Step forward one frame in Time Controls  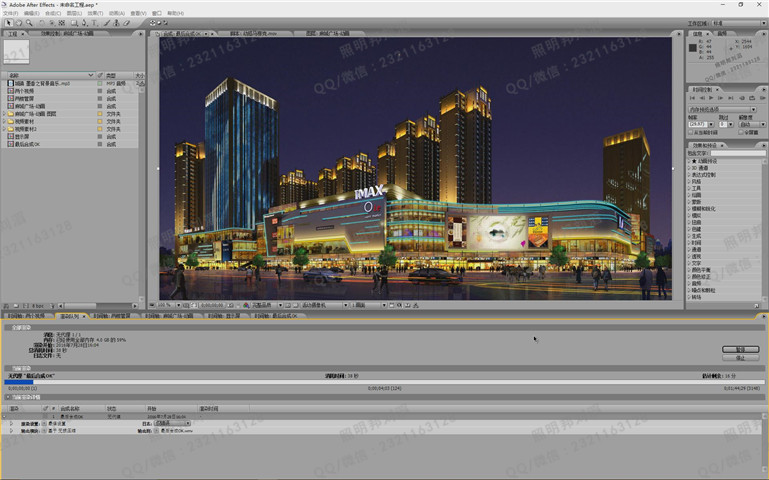[721, 98]
